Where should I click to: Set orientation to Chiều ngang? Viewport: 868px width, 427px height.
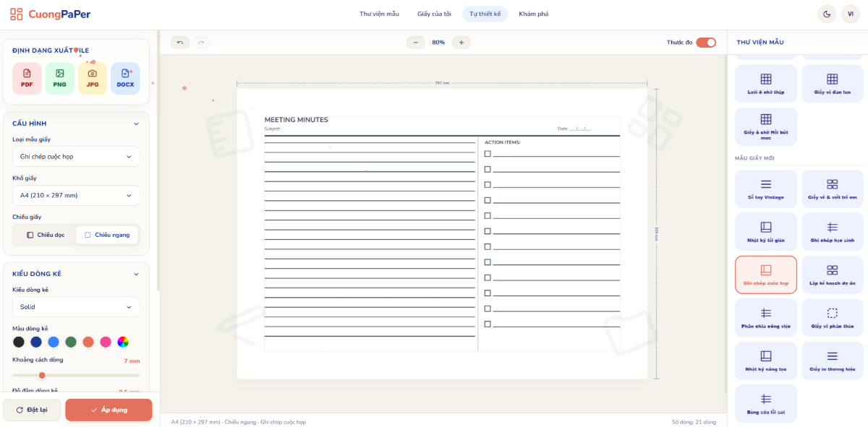pos(107,235)
